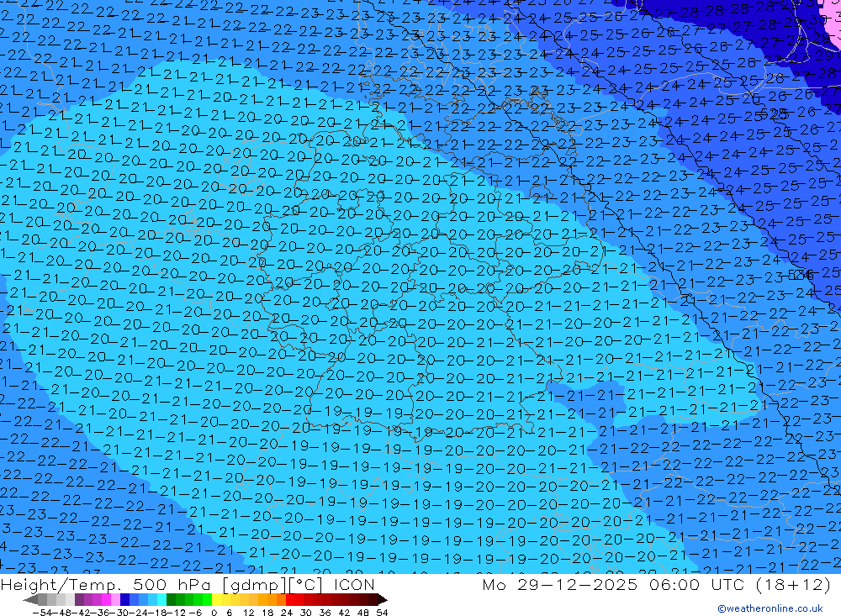Pick the cyan swatch beside the dark green
This screenshot has width=841, height=616.
(x=162, y=600)
